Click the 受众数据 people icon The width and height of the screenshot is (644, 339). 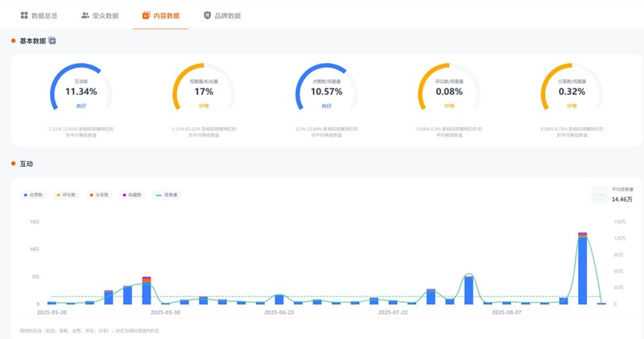(85, 15)
